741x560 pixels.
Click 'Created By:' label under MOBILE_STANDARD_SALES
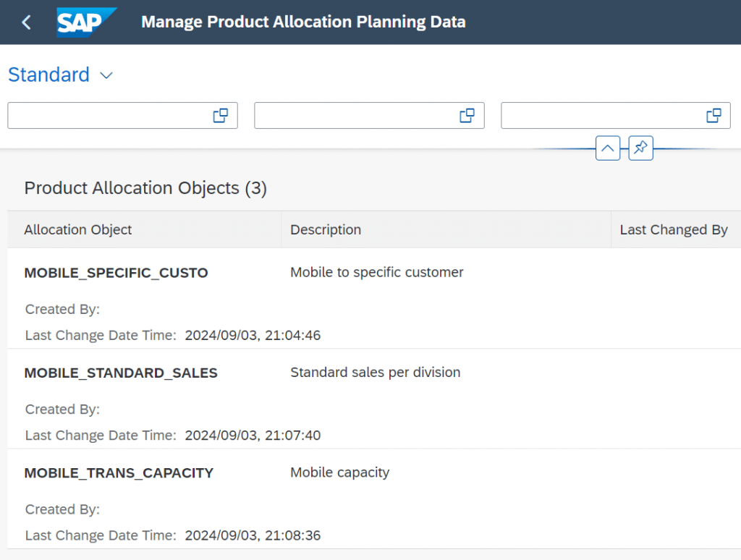[62, 410]
